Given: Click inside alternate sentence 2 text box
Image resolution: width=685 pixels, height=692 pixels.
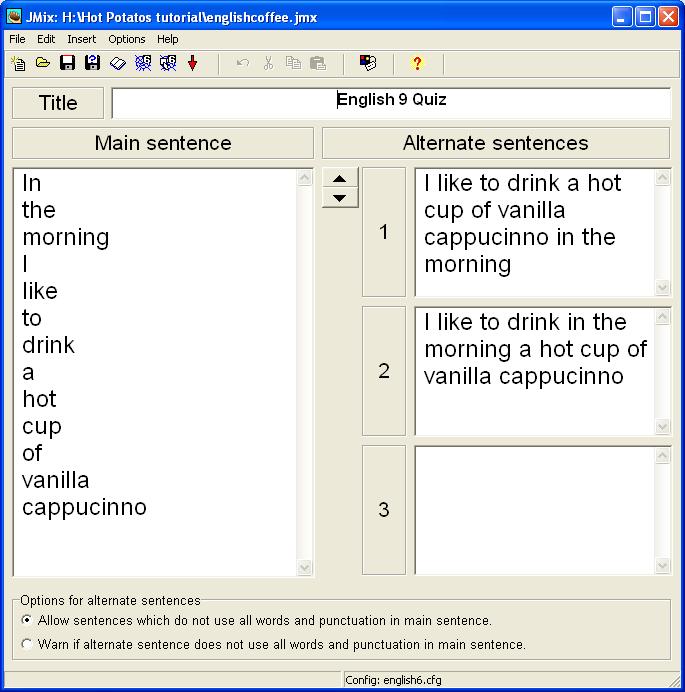Looking at the screenshot, I should pos(535,371).
